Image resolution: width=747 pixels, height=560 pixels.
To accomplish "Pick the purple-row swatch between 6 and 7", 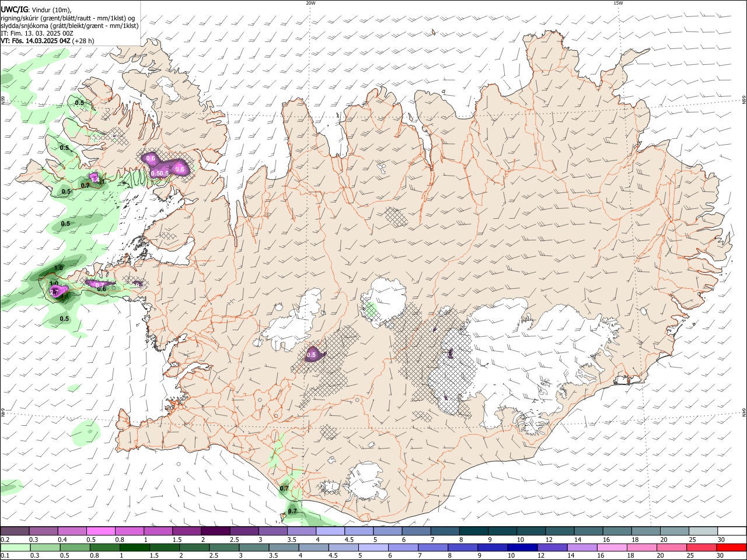I will point(416,531).
